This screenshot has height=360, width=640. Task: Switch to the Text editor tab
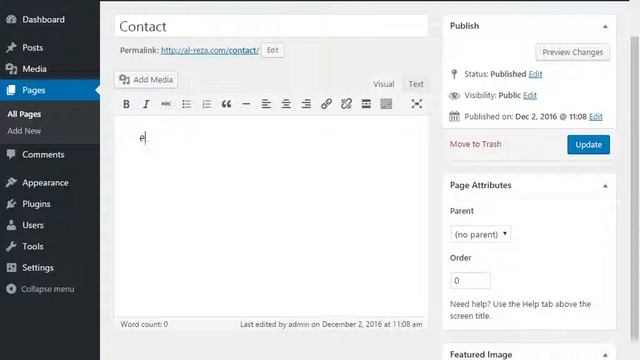pos(416,84)
